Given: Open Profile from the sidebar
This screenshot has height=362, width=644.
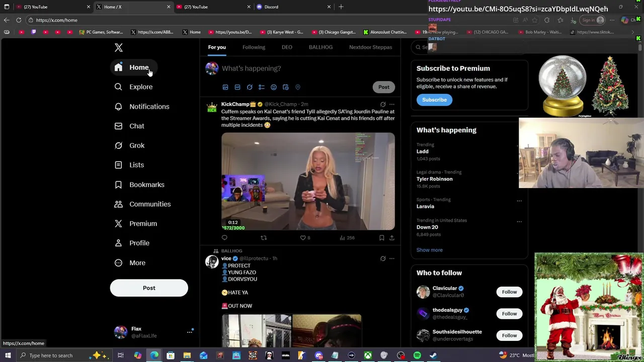Looking at the screenshot, I should coord(132,243).
